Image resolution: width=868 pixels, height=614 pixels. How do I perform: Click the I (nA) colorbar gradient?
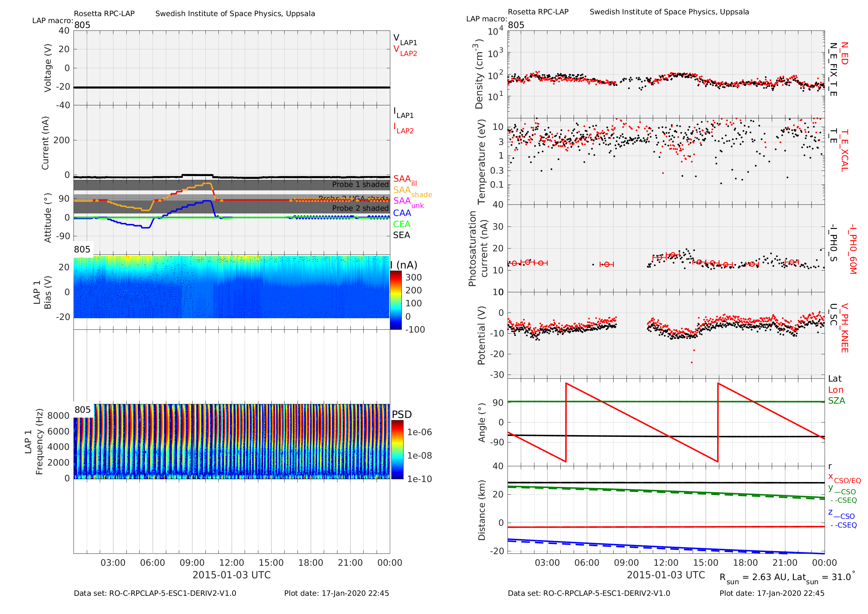coord(396,300)
